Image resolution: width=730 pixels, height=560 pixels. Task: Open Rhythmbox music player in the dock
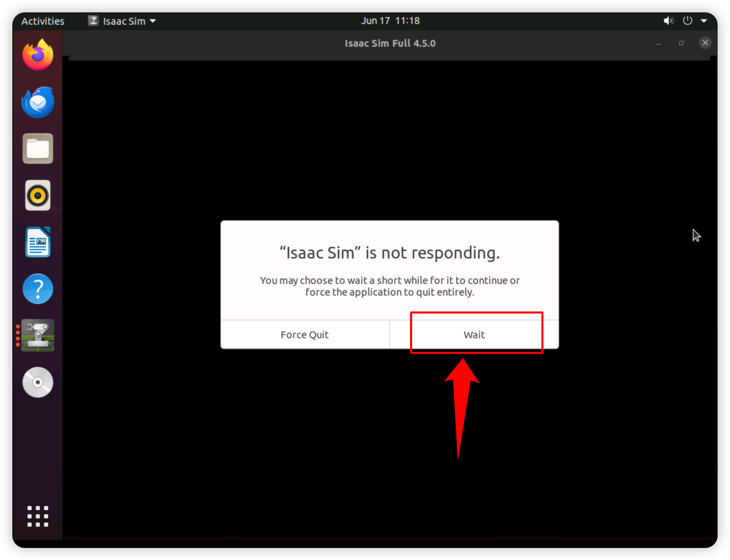tap(38, 195)
